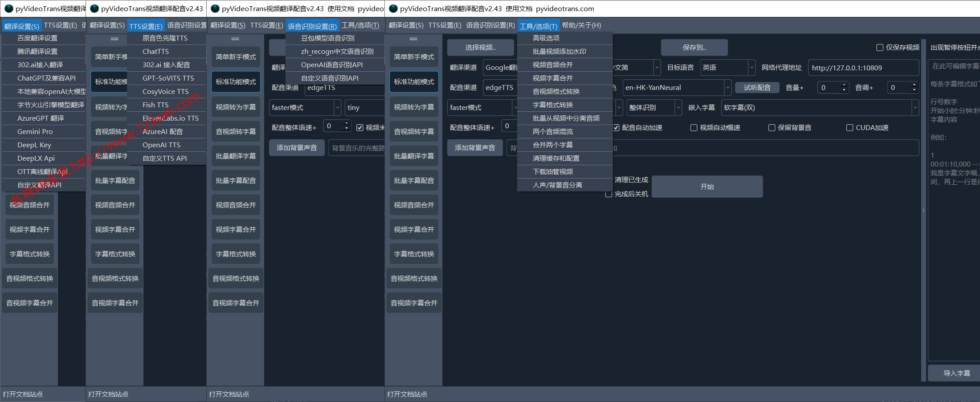Increase the 音量+ value with up arrow
This screenshot has height=402, width=980.
(844, 85)
